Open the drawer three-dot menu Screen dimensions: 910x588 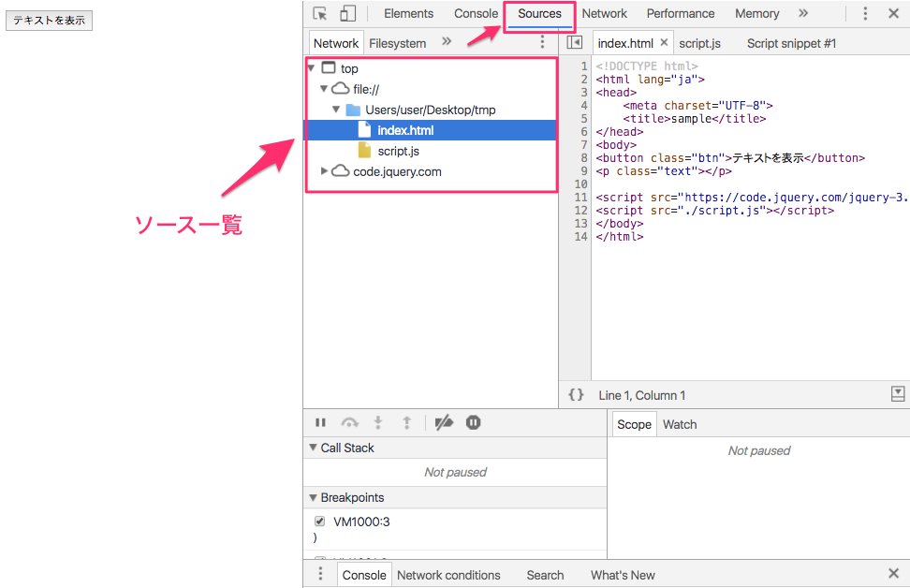point(320,574)
